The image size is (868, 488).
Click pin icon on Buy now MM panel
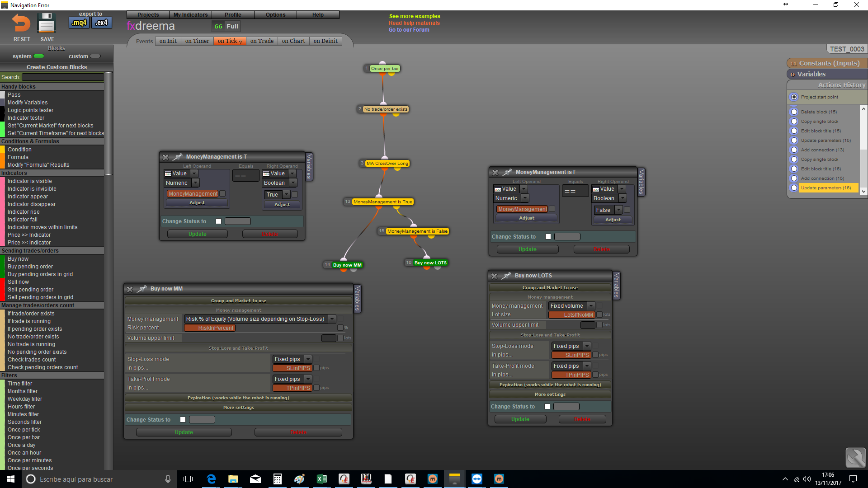coord(142,289)
